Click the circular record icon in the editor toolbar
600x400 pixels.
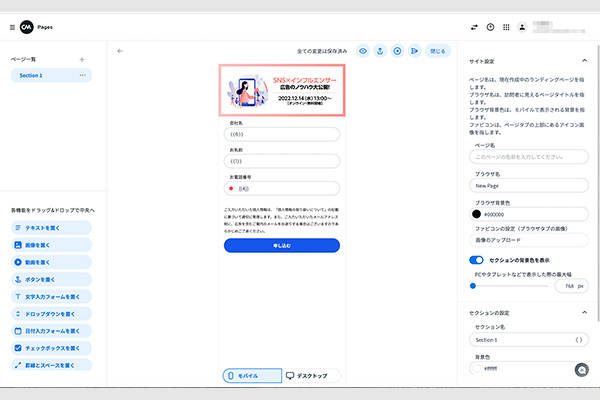coord(397,50)
